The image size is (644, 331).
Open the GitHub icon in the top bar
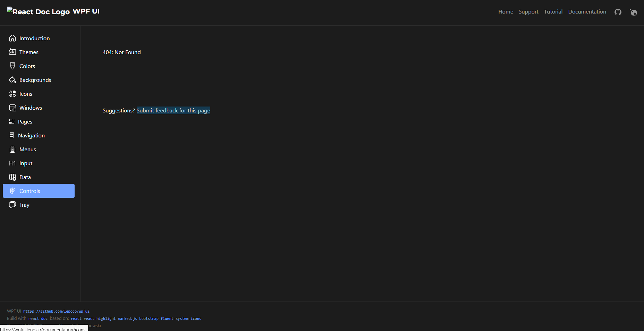tap(618, 12)
